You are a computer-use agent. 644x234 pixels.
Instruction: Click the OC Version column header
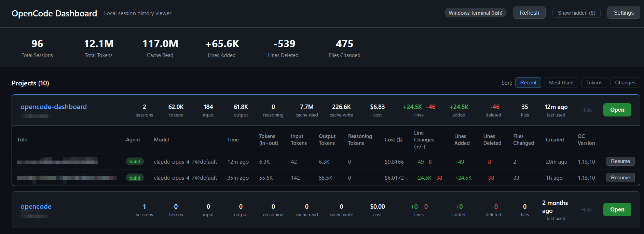pyautogui.click(x=586, y=139)
